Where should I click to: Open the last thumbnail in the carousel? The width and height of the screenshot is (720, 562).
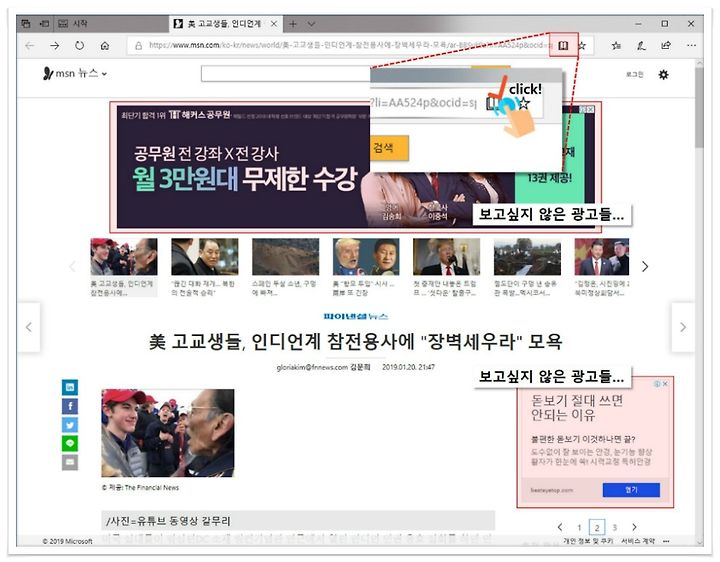pos(602,257)
